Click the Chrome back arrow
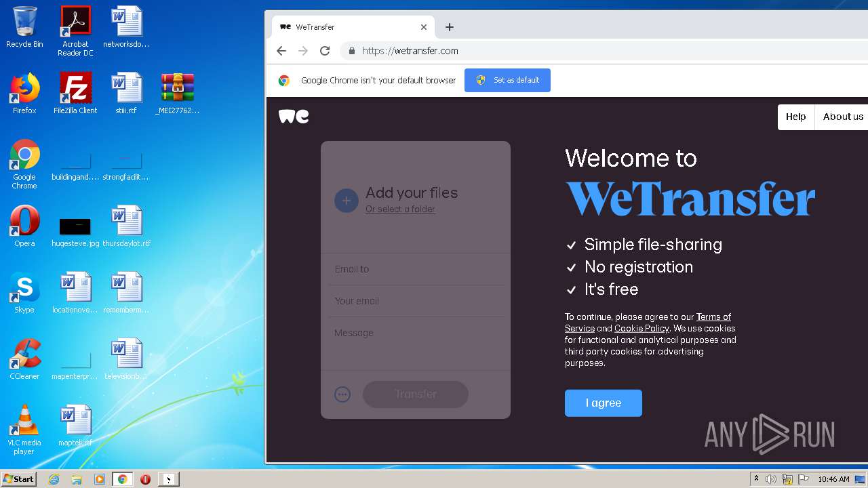The width and height of the screenshot is (868, 488). click(x=281, y=51)
